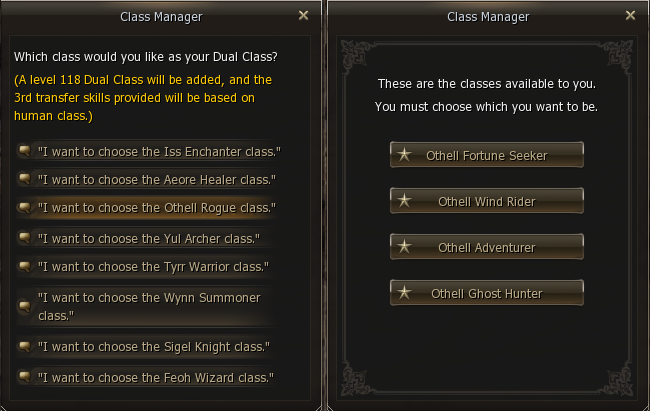This screenshot has width=650, height=411.
Task: Click the scroll icon beside Wynn Summoner
Action: click(x=25, y=305)
